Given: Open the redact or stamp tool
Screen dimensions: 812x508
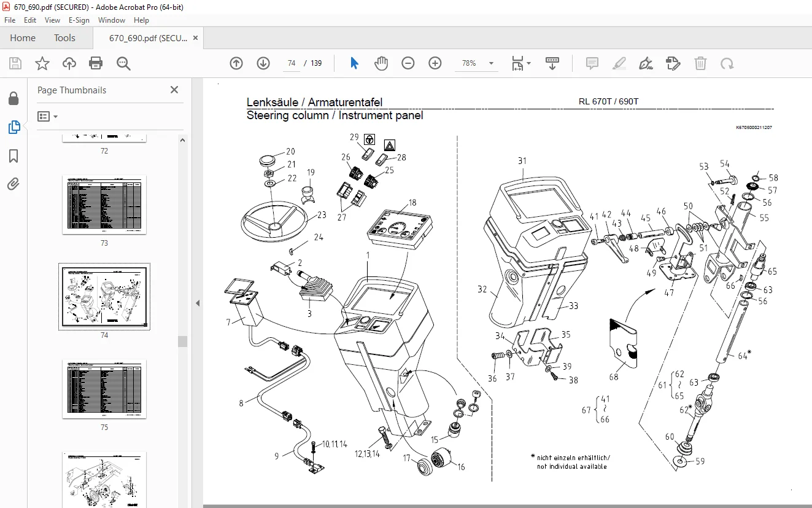Looking at the screenshot, I should (x=673, y=63).
